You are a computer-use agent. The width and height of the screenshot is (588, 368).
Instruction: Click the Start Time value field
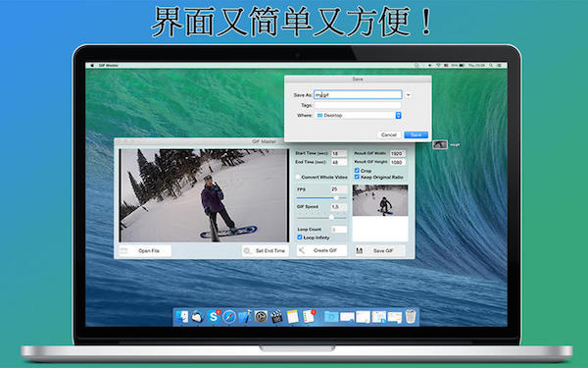[339, 154]
